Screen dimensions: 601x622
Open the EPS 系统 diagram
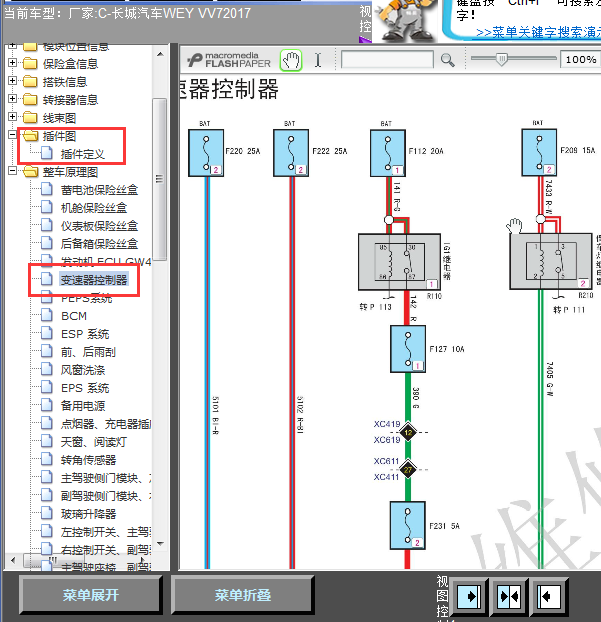tap(85, 388)
